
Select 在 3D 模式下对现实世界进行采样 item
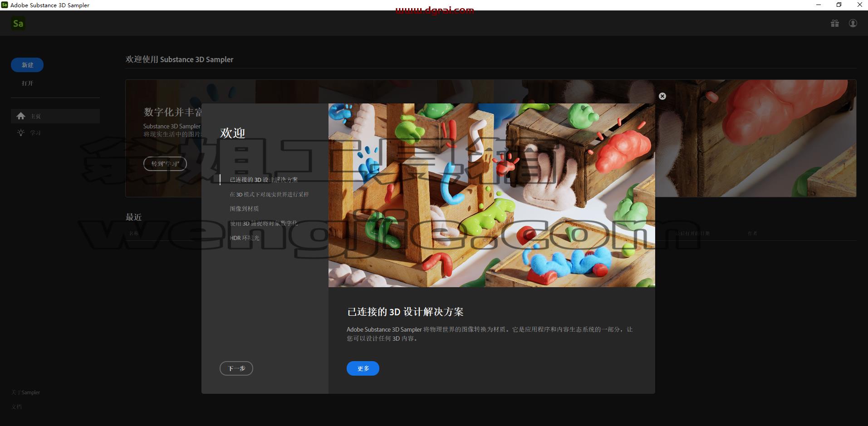[x=269, y=194]
